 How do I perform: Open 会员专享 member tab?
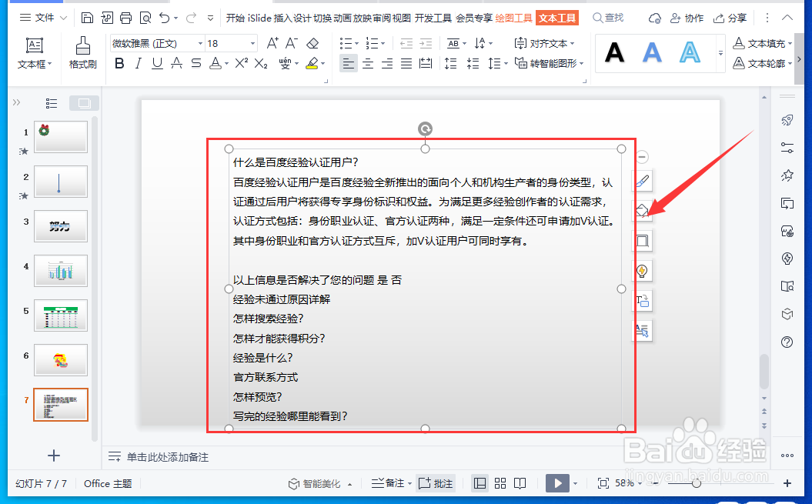pyautogui.click(x=474, y=18)
